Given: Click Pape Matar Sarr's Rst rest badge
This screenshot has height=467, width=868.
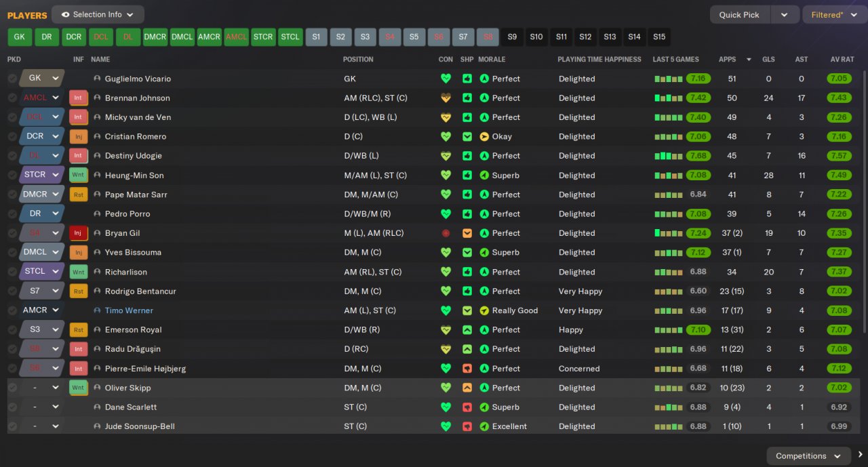Looking at the screenshot, I should pyautogui.click(x=79, y=195).
